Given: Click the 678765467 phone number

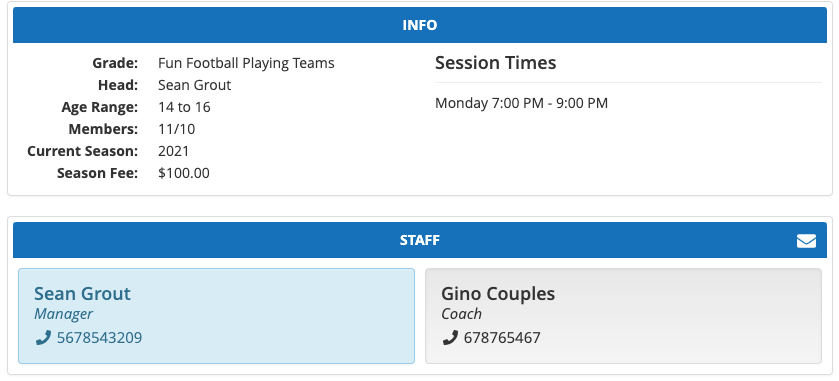Looking at the screenshot, I should (502, 338).
